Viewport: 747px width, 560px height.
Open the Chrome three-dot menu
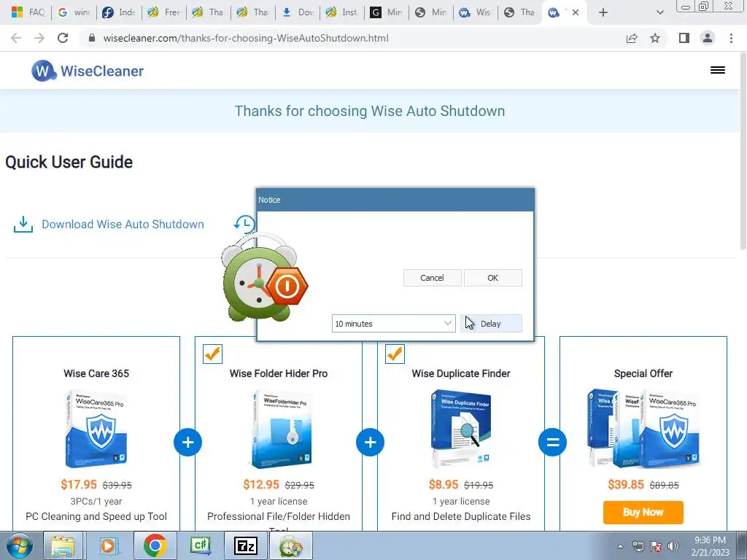tap(731, 38)
